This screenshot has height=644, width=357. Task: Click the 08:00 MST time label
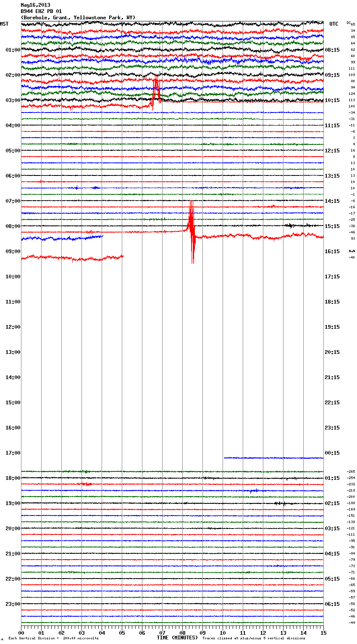13,226
